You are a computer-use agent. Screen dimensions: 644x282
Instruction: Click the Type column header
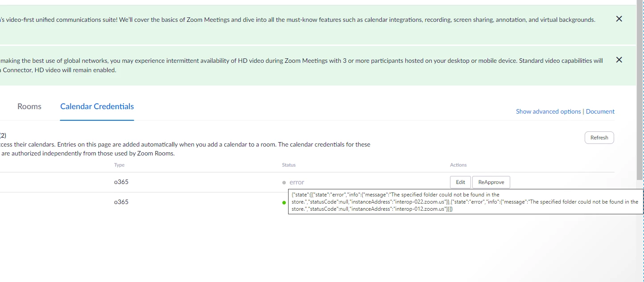coord(120,165)
